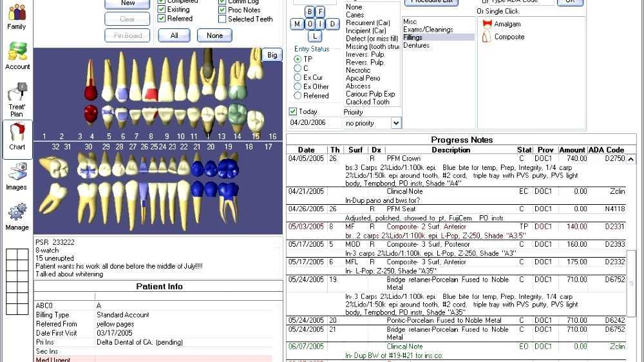
Task: Select the D surface button
Action: (333, 24)
